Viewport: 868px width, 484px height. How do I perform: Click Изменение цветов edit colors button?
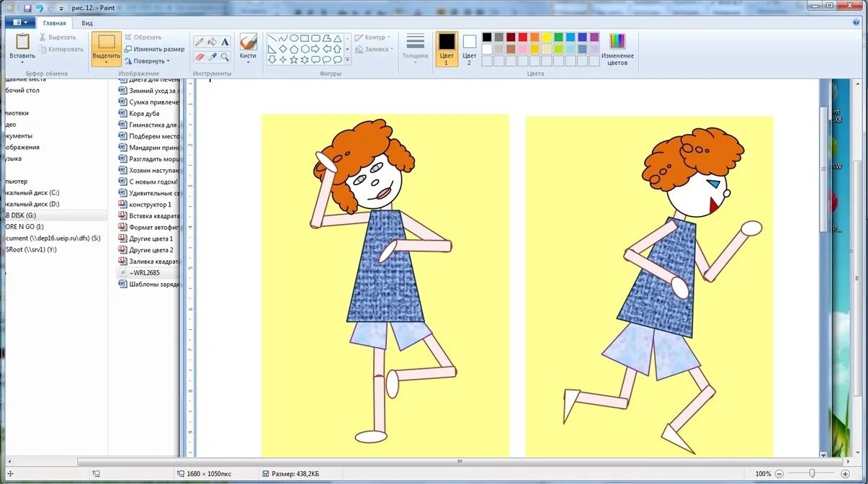coord(617,49)
